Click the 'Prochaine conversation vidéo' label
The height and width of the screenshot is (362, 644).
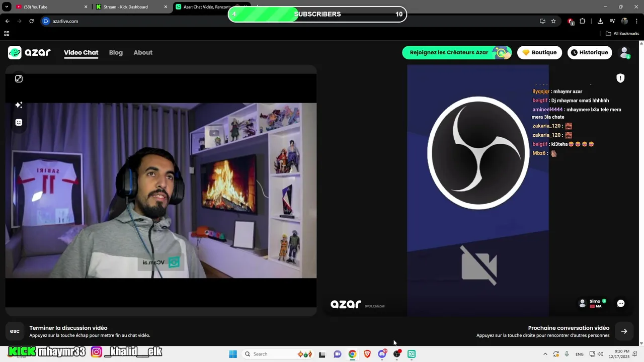pos(569,328)
